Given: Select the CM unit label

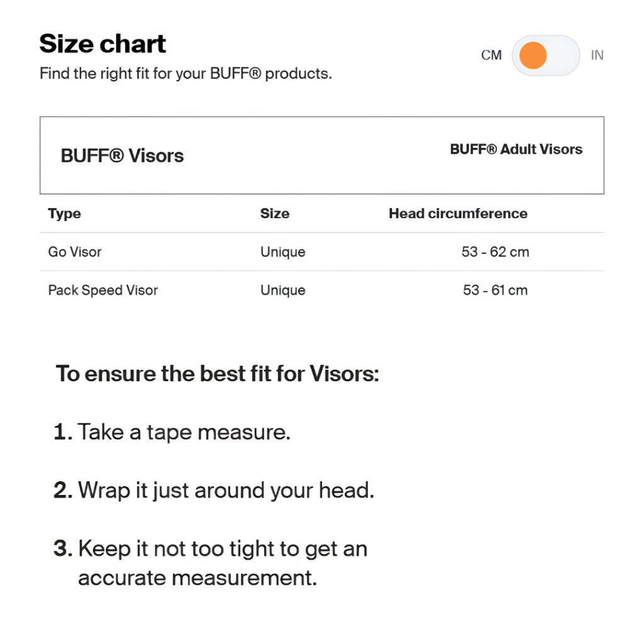Looking at the screenshot, I should (x=491, y=55).
